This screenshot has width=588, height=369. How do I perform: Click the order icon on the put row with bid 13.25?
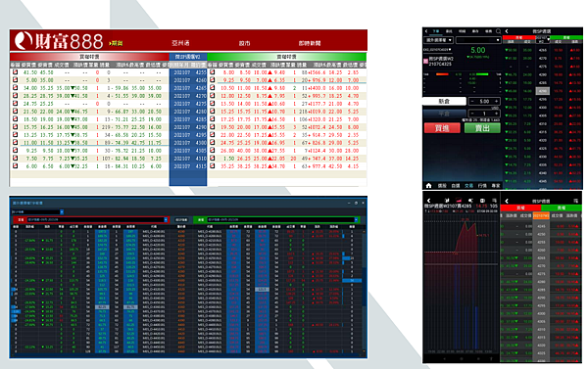[x=16, y=134]
